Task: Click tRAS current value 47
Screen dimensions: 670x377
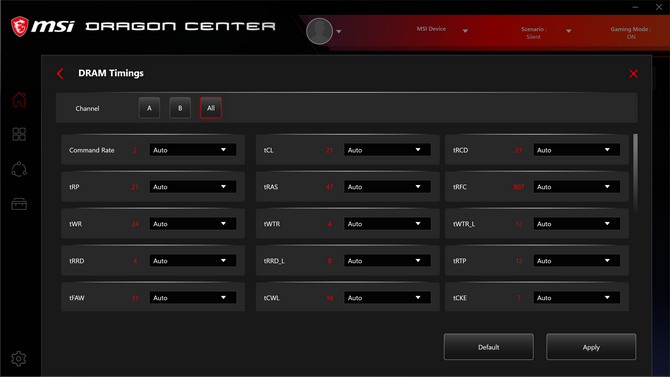Action: click(x=329, y=187)
